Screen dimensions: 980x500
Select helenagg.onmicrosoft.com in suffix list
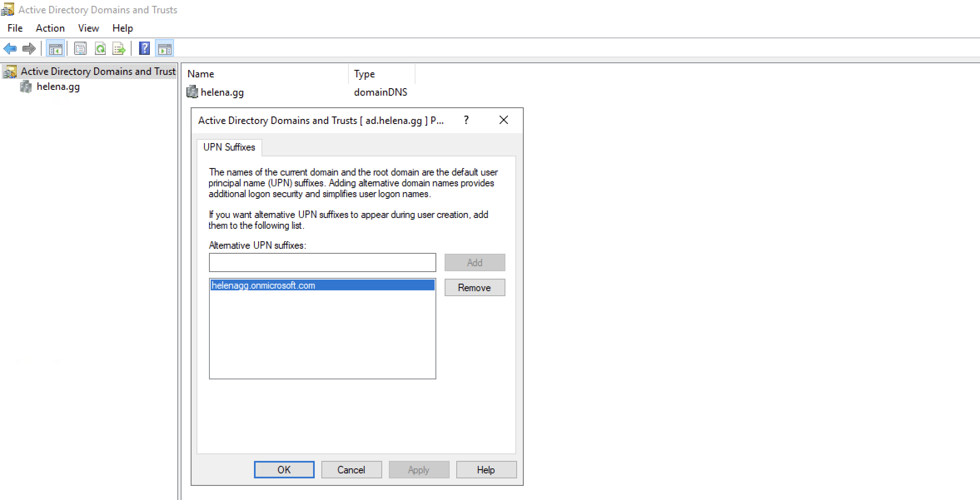click(264, 285)
